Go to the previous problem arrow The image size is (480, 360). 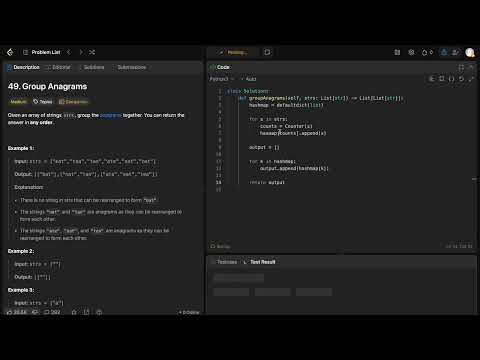69,52
